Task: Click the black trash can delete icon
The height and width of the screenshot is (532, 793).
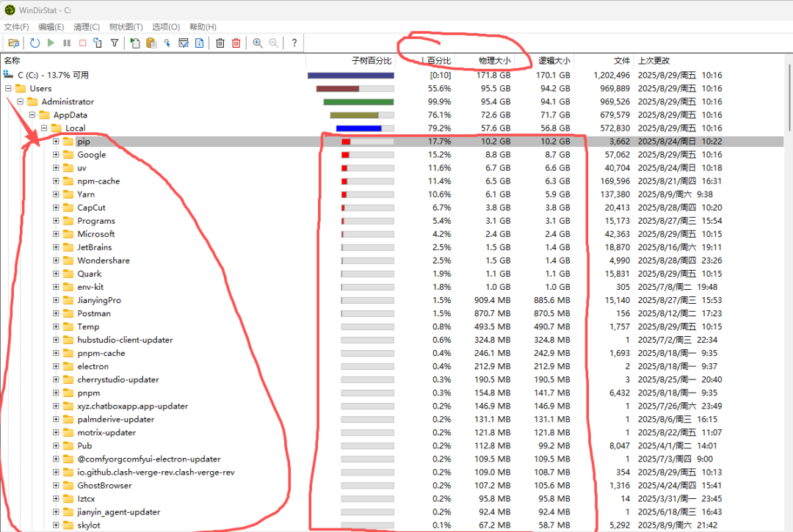Action: [x=220, y=43]
